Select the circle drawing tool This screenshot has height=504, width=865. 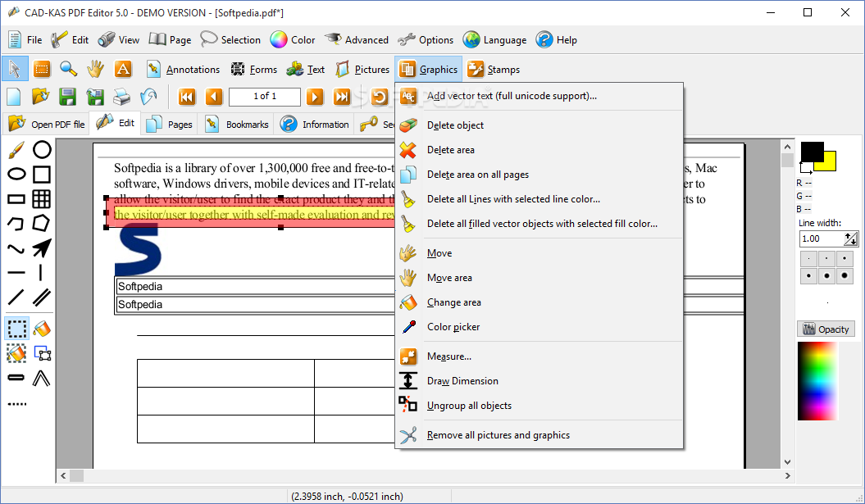click(x=42, y=149)
